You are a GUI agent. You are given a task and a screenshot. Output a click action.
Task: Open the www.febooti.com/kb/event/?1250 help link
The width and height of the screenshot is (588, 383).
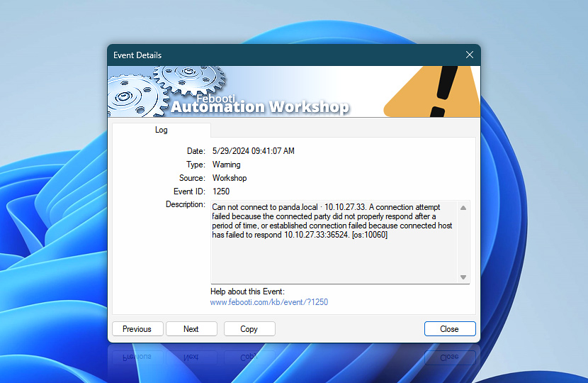click(269, 302)
